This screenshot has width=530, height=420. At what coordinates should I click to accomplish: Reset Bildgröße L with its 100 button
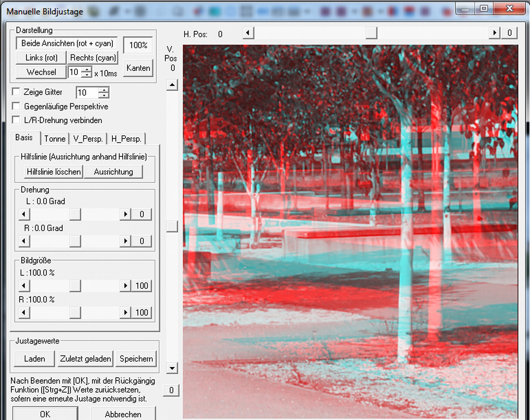tap(142, 286)
